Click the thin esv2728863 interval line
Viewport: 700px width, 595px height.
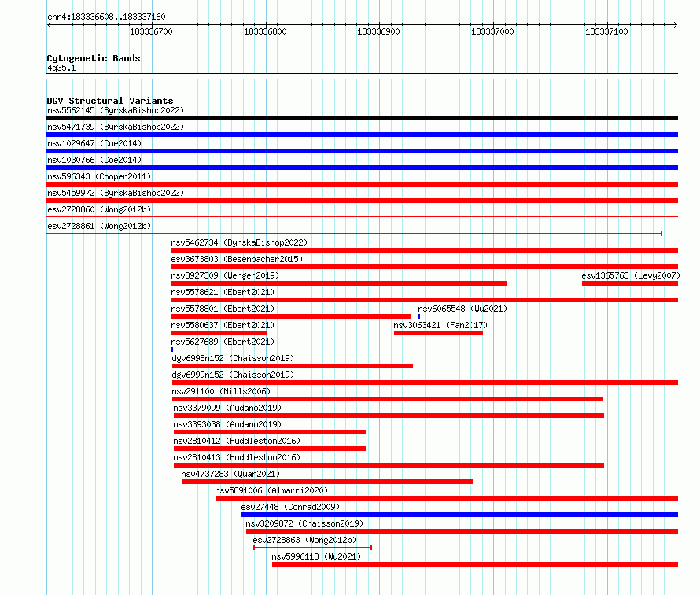pos(312,548)
